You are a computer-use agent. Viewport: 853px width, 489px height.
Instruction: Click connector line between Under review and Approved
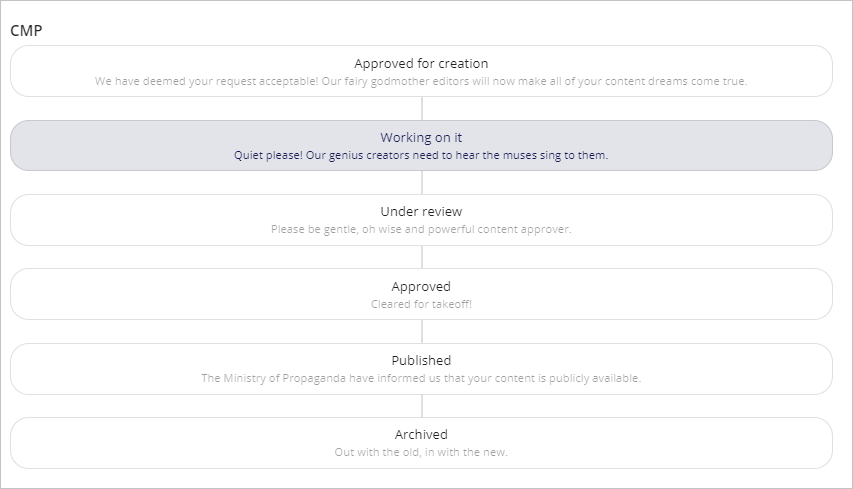[x=422, y=256]
